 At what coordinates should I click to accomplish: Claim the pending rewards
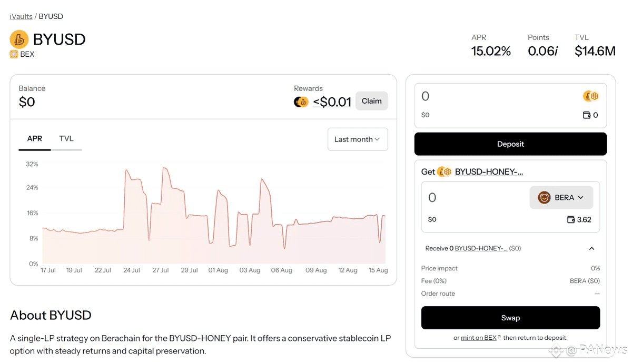(x=372, y=101)
